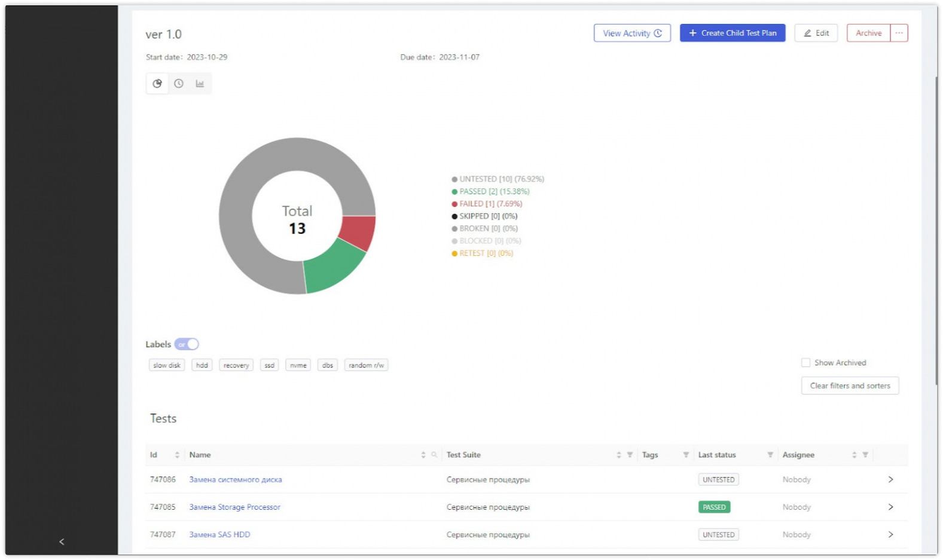Image resolution: width=943 pixels, height=560 pixels.
Task: Click Create Child Test Plan button
Action: point(733,33)
